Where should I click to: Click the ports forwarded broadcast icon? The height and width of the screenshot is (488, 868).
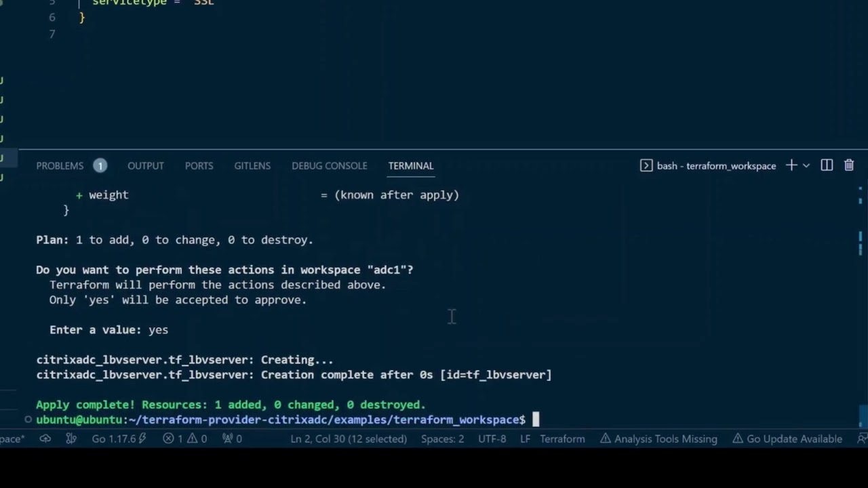[233, 439]
